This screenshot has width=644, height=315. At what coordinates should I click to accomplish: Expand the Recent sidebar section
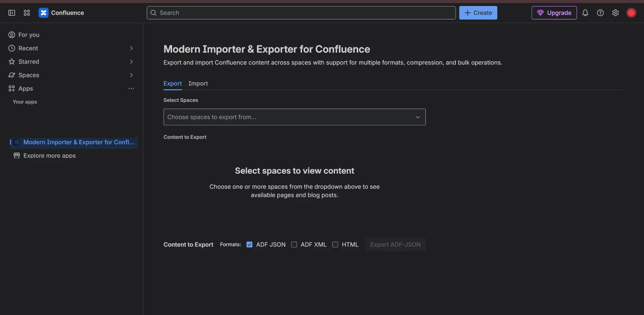click(131, 48)
